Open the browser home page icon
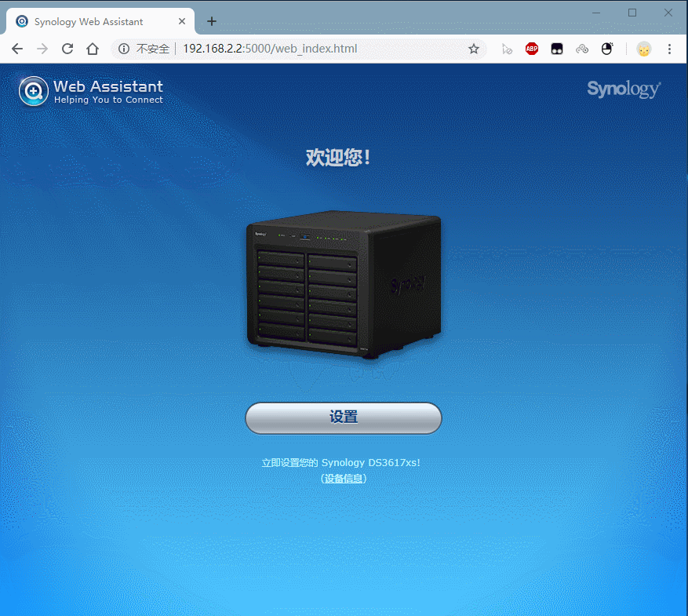Screen dimensions: 688x616 92,49
